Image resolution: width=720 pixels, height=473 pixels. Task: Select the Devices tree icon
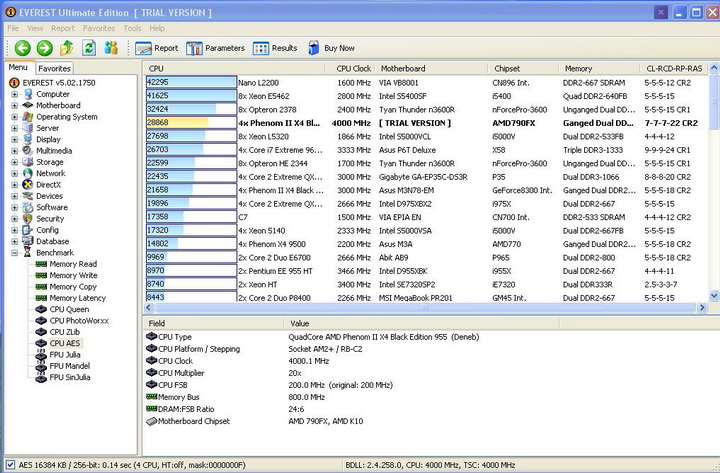coord(28,196)
